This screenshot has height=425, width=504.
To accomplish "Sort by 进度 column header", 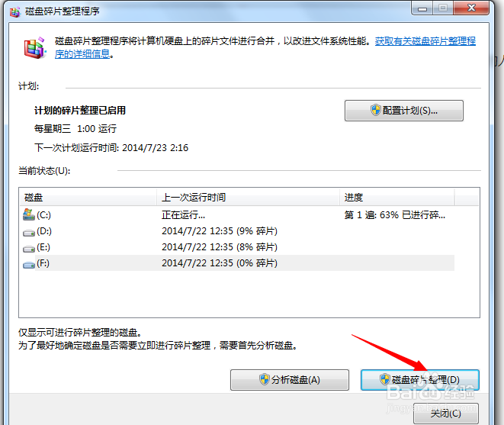I will coord(397,197).
